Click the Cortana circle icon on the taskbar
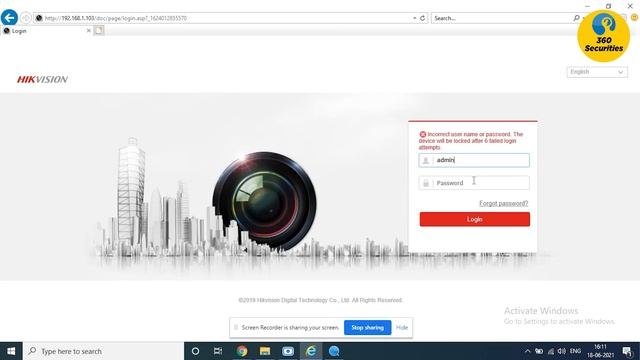 [x=195, y=351]
